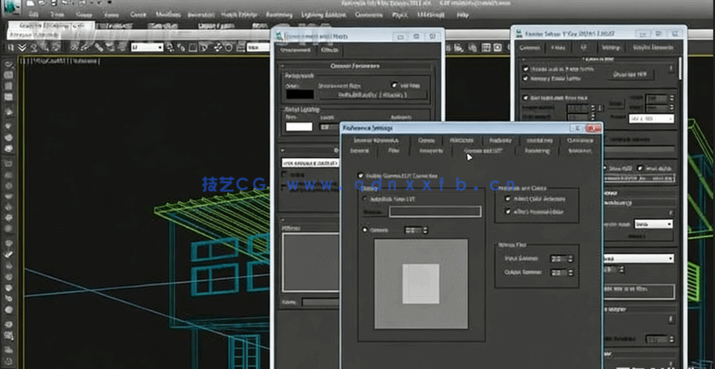Click the Environment Map button in Environment dialog
The width and height of the screenshot is (715, 369).
click(373, 95)
